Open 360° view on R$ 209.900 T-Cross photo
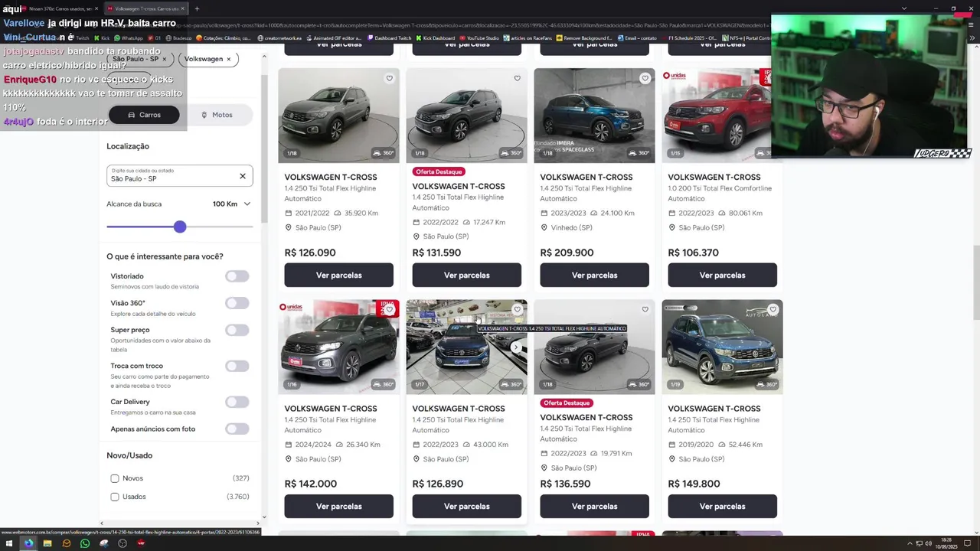Viewport: 980px width, 551px height. (639, 153)
